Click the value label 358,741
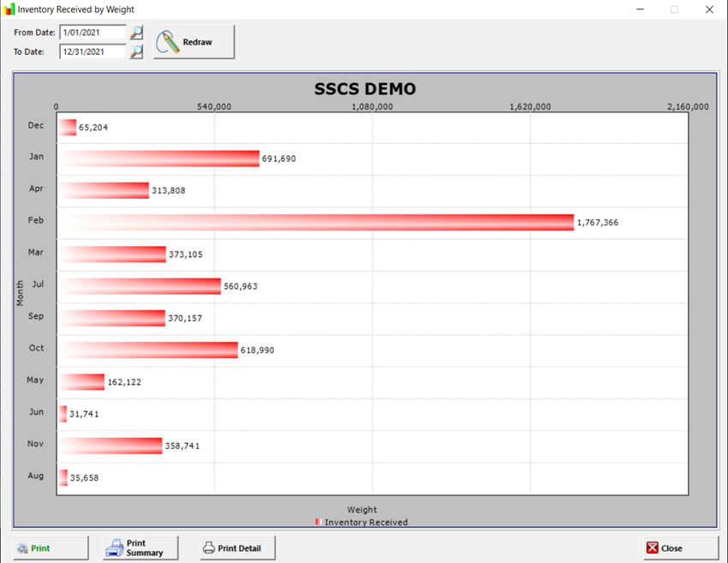 [x=182, y=446]
